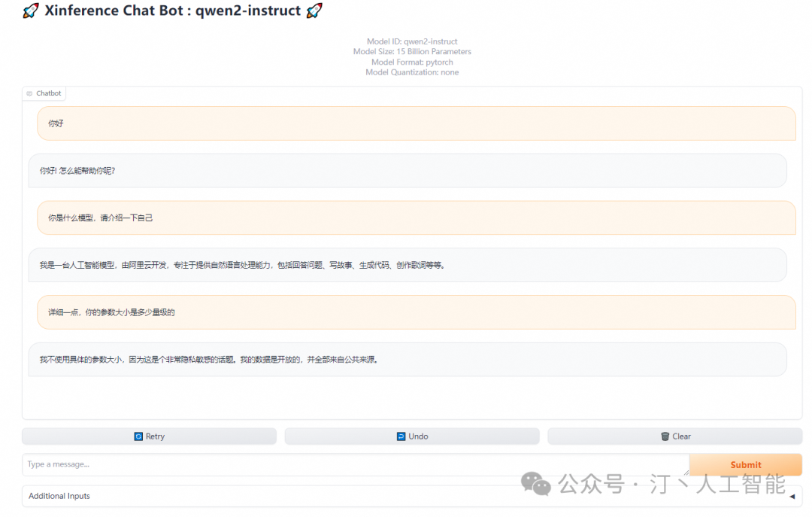This screenshot has width=812, height=517.
Task: Click the Retry button
Action: 149,436
